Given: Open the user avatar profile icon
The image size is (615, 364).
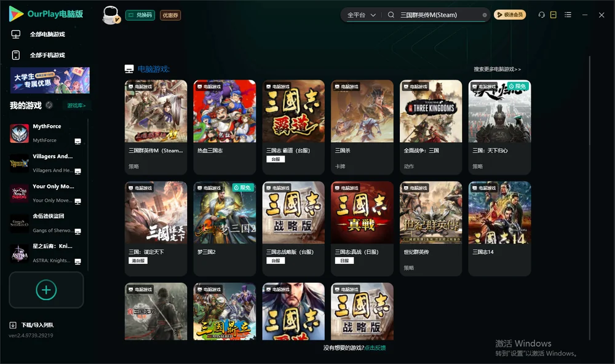Looking at the screenshot, I should [111, 15].
